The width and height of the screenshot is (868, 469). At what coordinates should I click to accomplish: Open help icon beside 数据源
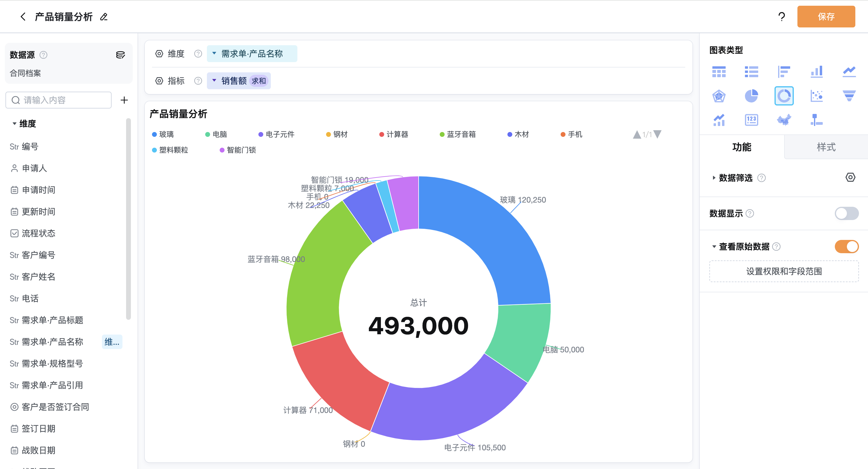coord(43,55)
